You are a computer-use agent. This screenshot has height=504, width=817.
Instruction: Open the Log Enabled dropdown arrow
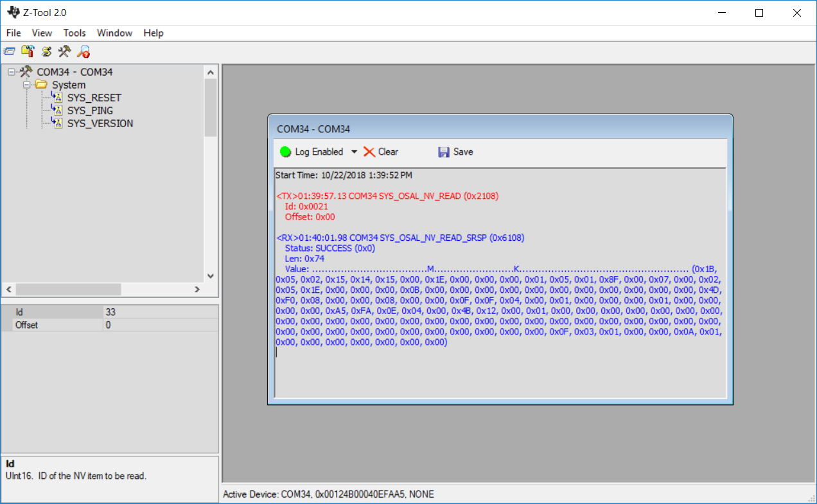point(354,152)
